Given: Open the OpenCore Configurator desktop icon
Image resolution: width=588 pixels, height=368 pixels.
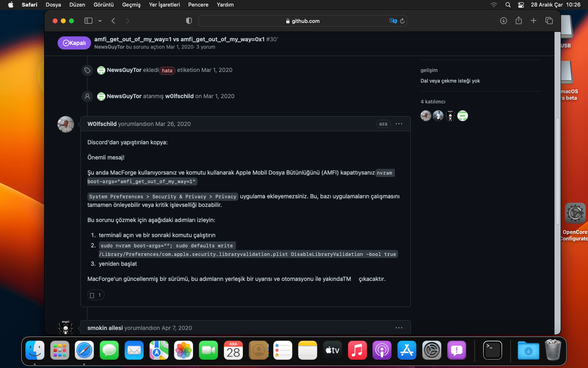Looking at the screenshot, I should [575, 213].
